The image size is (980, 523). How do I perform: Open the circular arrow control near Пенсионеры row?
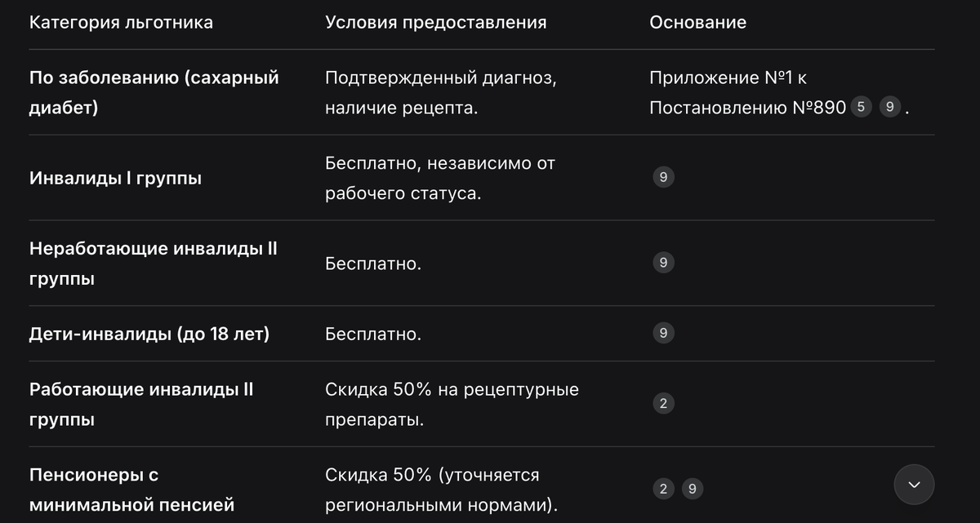click(x=915, y=484)
